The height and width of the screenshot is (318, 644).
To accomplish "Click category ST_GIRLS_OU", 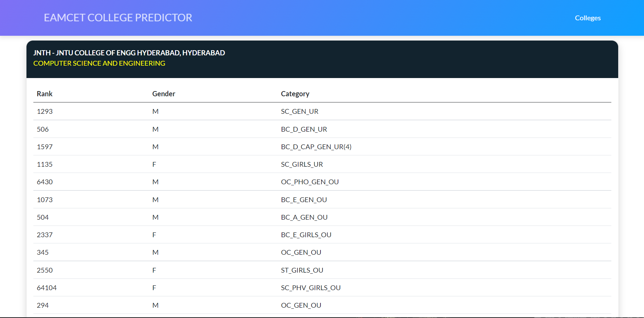I will [302, 270].
